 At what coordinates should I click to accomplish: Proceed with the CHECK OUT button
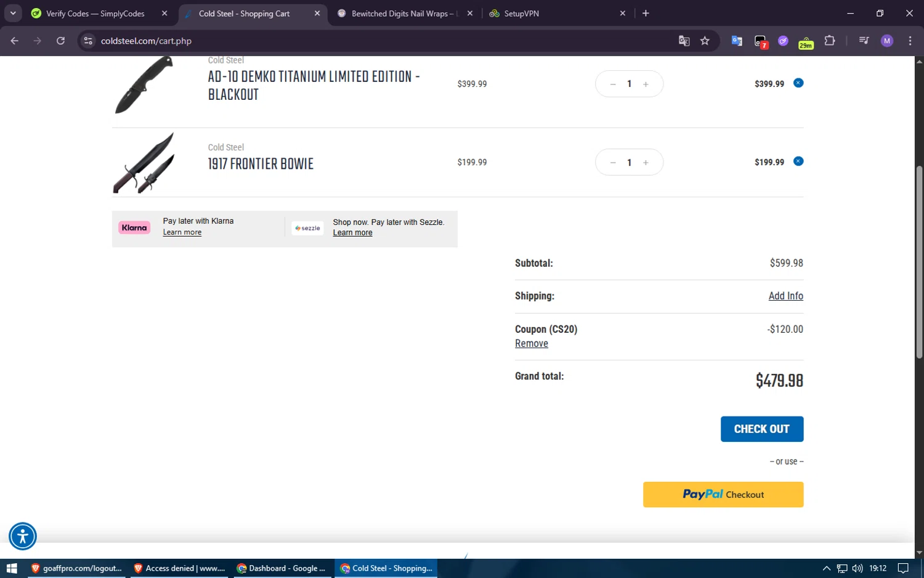click(762, 429)
